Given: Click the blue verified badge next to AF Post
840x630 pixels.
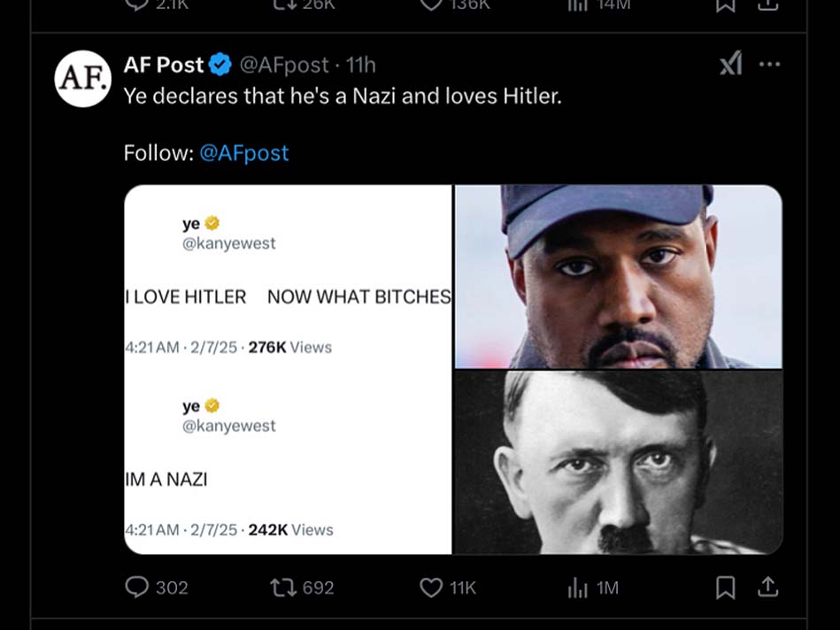Looking at the screenshot, I should tap(220, 65).
